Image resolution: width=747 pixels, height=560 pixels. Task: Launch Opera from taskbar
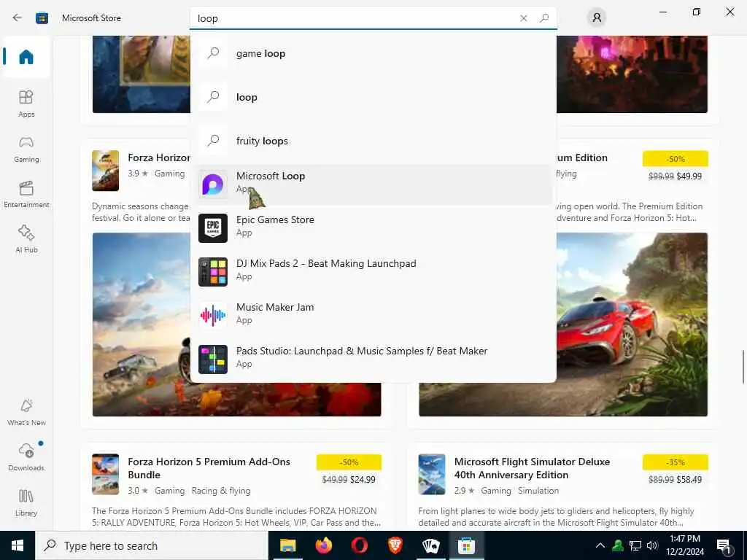point(359,545)
